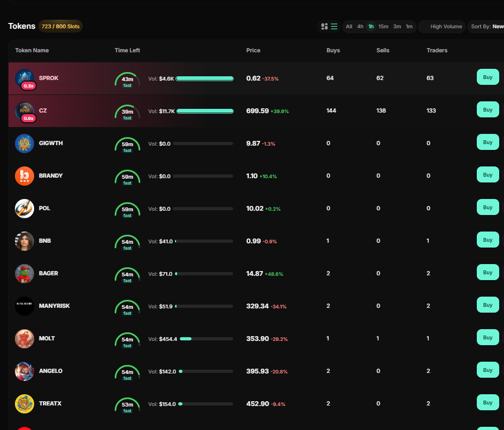Buy the MOLT token
Image resolution: width=504 pixels, height=430 pixels.
point(487,337)
